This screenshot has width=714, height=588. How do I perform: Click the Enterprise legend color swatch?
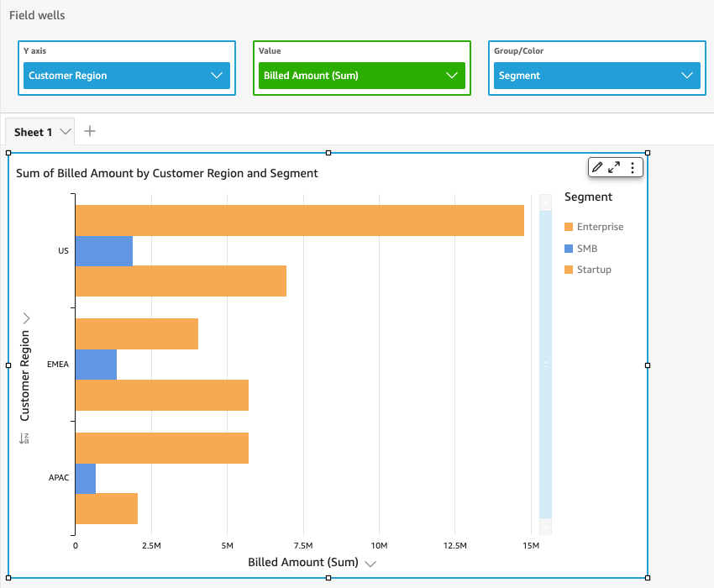click(569, 227)
